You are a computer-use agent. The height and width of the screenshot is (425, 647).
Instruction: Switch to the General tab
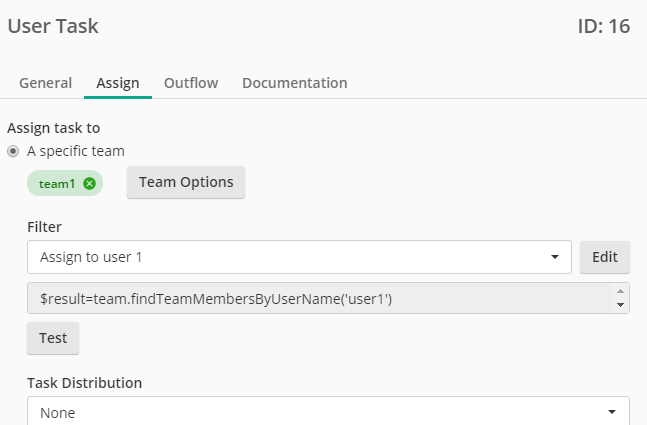coord(45,83)
